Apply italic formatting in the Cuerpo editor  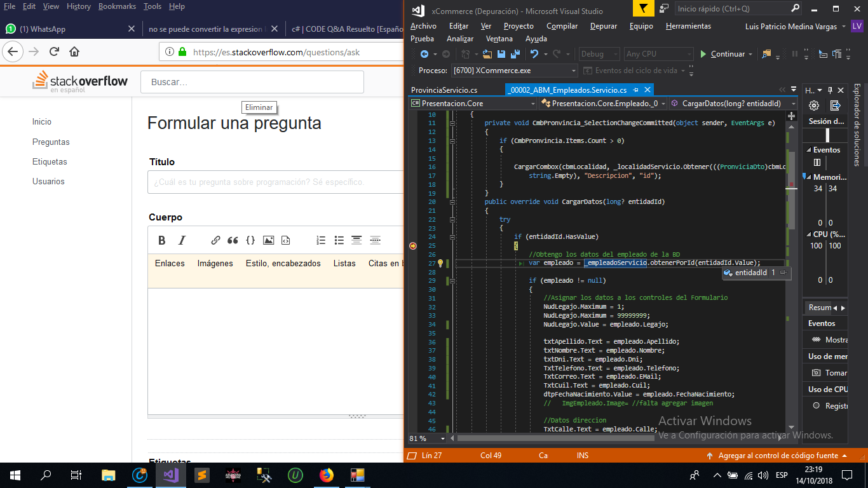pyautogui.click(x=182, y=240)
